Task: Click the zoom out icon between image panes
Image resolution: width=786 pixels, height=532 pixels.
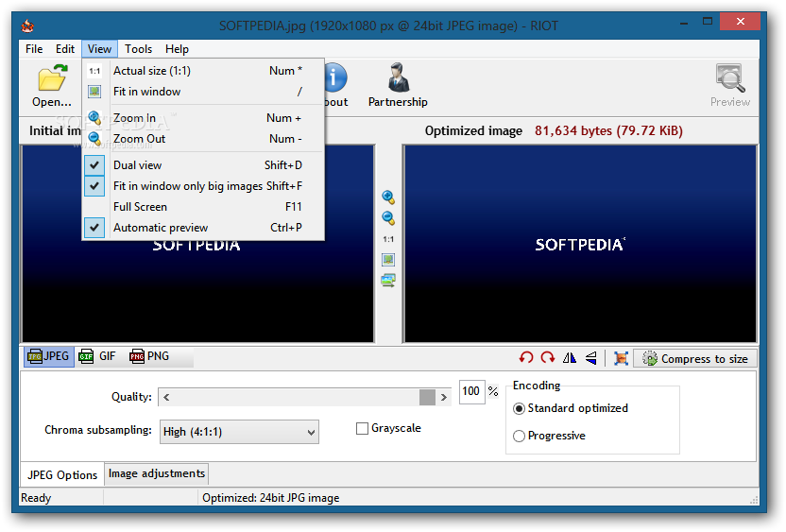Action: 388,218
